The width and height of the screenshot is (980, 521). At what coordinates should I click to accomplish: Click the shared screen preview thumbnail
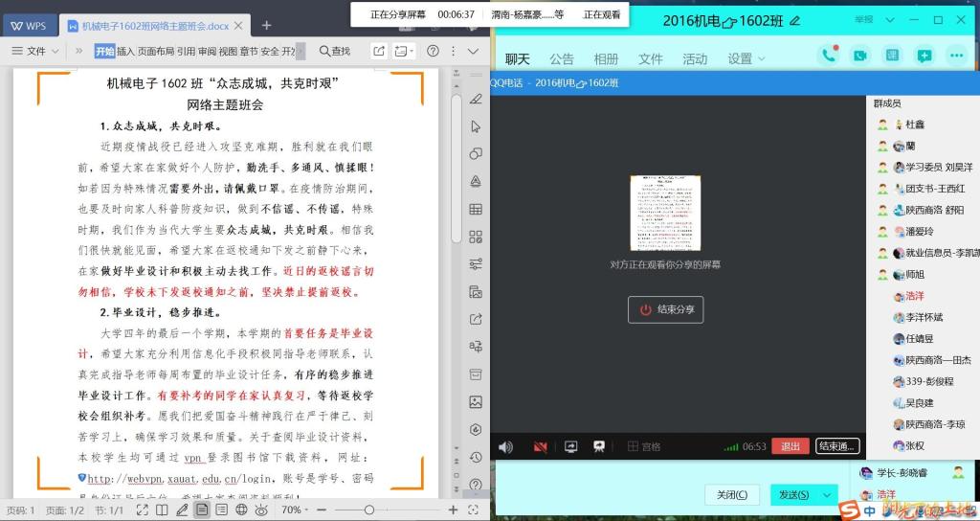point(665,214)
